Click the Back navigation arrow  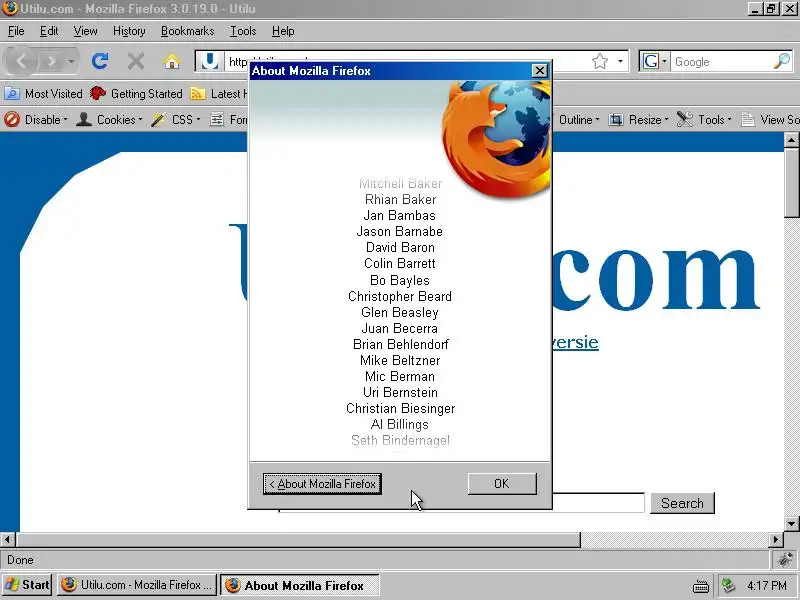(21, 61)
